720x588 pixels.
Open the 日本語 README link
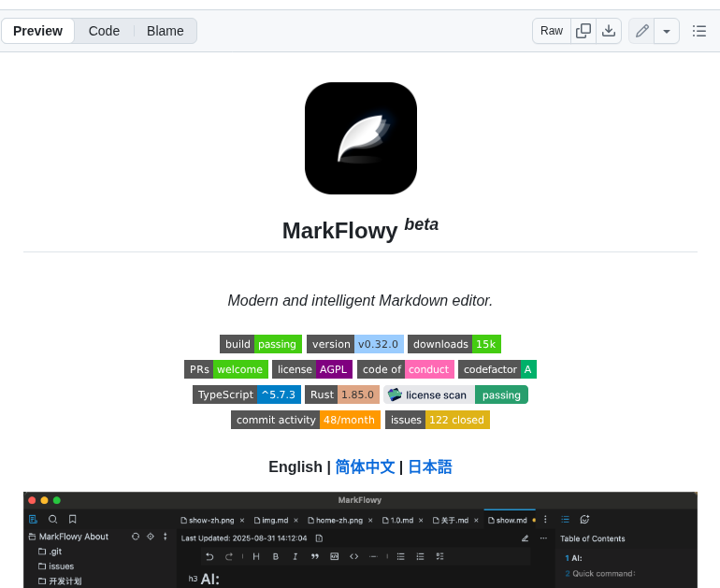430,466
